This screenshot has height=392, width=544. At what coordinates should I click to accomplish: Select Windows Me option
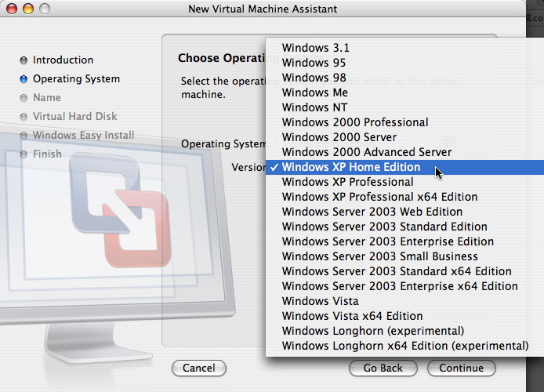pos(314,93)
